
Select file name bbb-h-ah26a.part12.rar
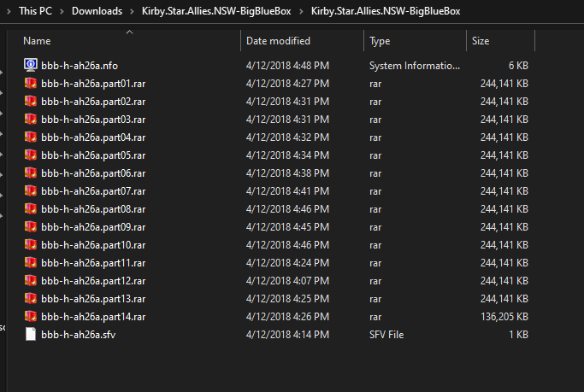pos(93,281)
